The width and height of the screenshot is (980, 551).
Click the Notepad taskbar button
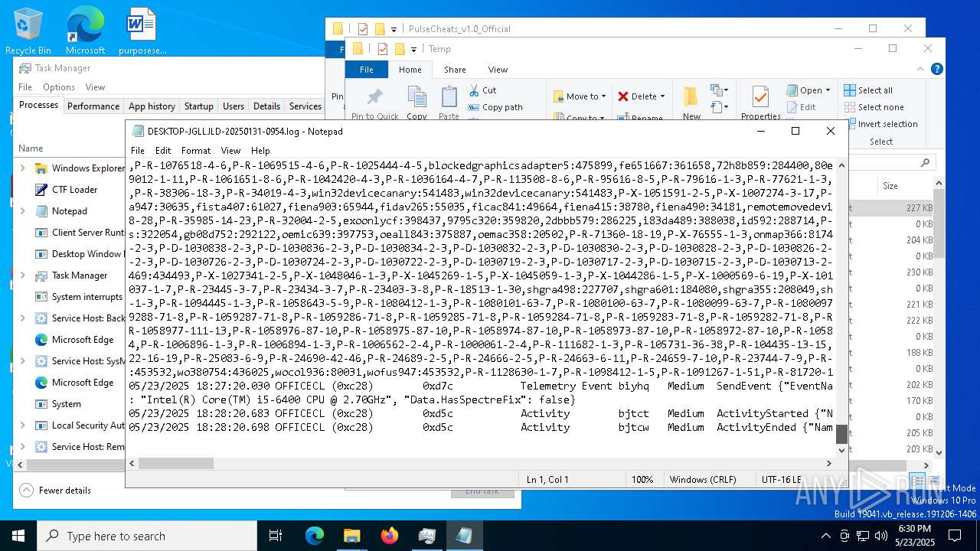click(x=464, y=536)
